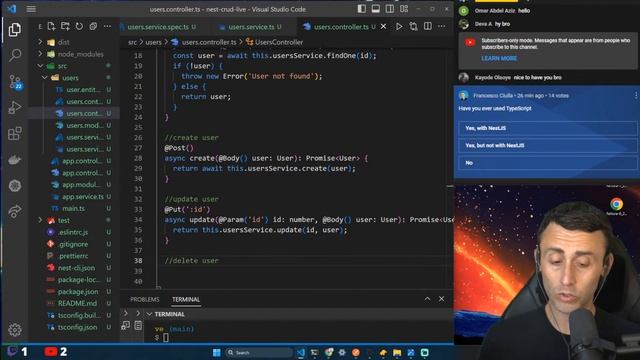
Task: Open the hamburger application menu
Action: 31,9
